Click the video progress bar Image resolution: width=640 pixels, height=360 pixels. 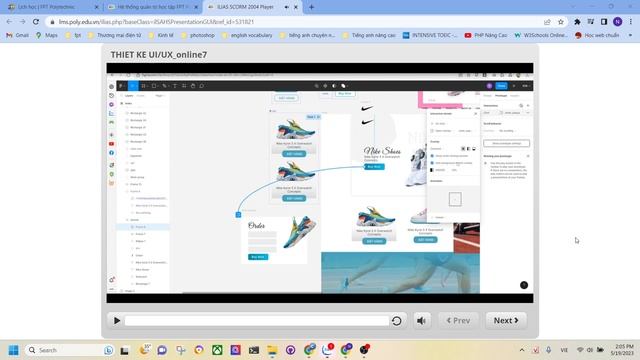coord(257,321)
